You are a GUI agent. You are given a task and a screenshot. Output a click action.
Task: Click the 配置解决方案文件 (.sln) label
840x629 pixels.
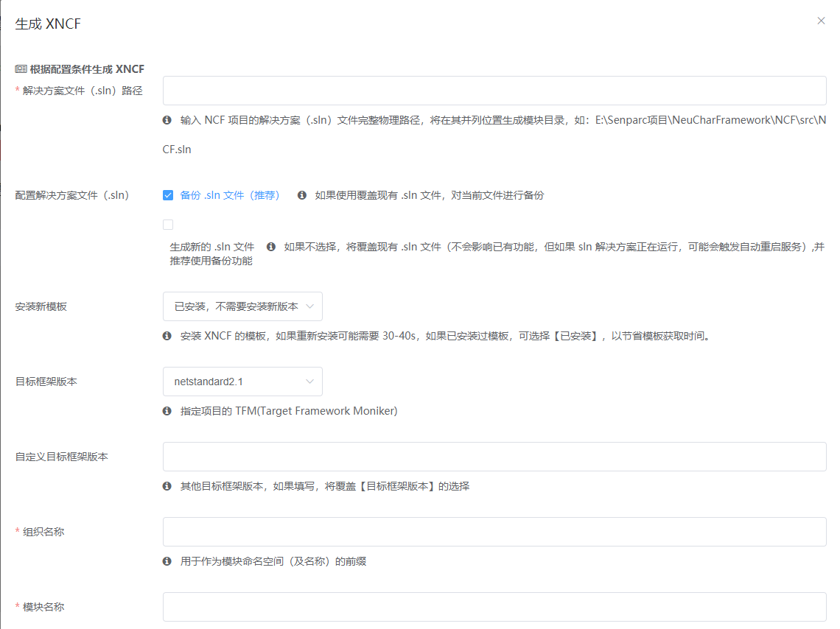point(72,195)
